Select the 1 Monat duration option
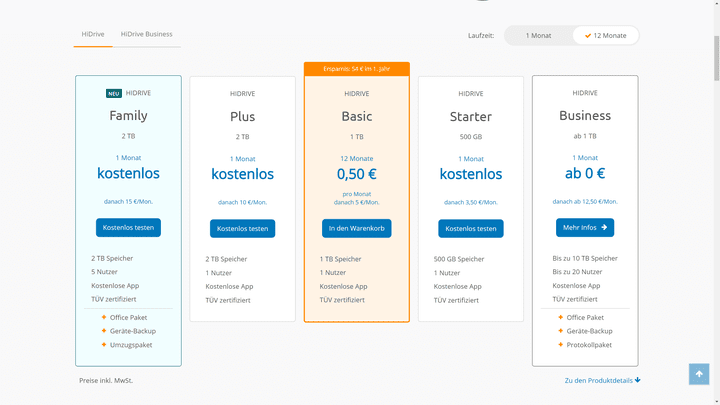720x405 pixels. (x=538, y=35)
